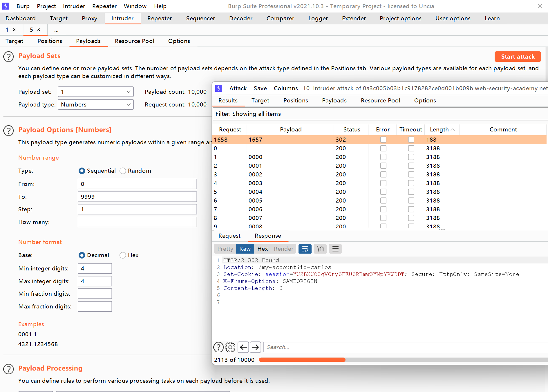Open the attack window Attack menu
Screen dimensions: 548x392
pos(238,88)
